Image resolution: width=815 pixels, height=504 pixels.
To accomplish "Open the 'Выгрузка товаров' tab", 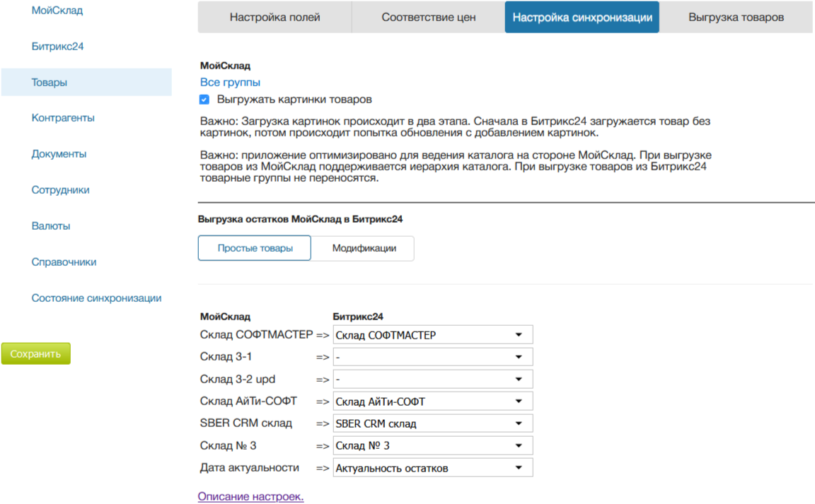I will [736, 17].
